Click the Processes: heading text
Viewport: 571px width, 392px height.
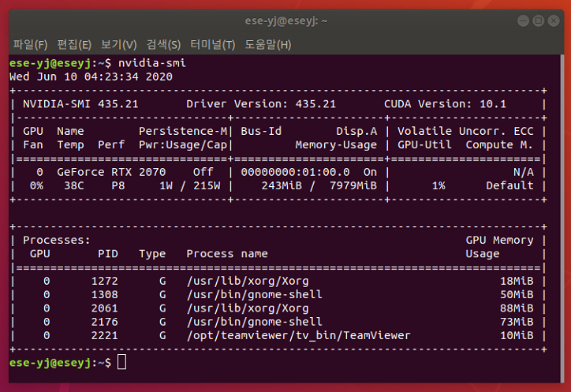click(x=57, y=240)
